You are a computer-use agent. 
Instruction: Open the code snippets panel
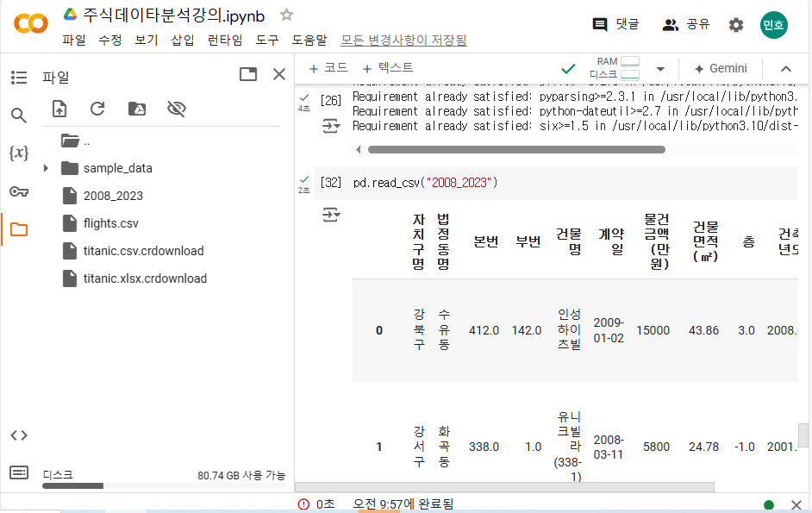(19, 435)
